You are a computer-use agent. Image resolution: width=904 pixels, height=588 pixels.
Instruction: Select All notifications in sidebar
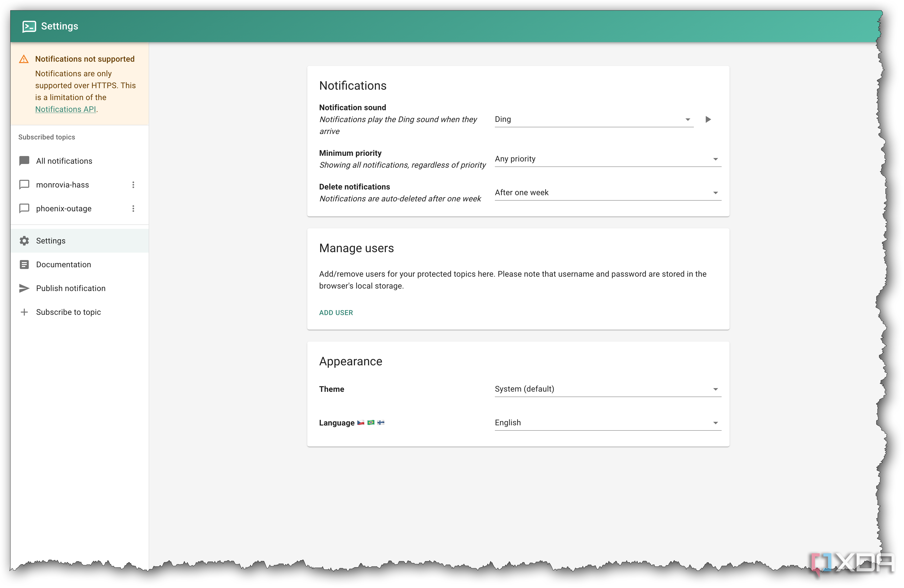click(x=80, y=161)
